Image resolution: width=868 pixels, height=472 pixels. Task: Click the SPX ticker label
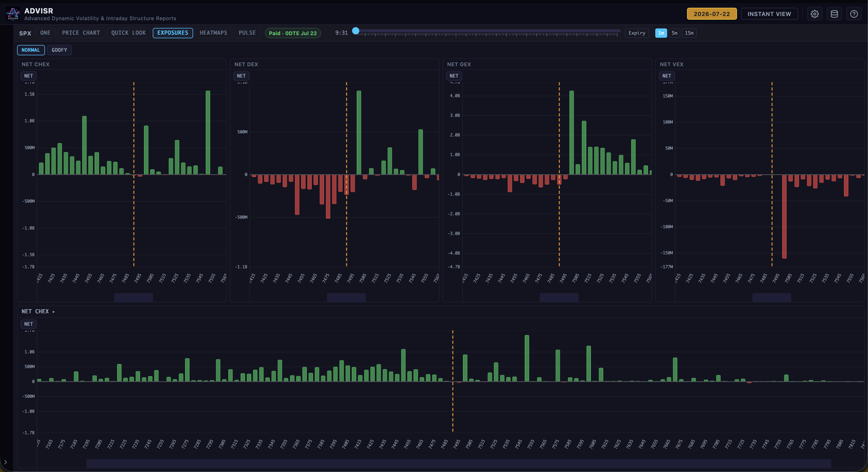25,33
